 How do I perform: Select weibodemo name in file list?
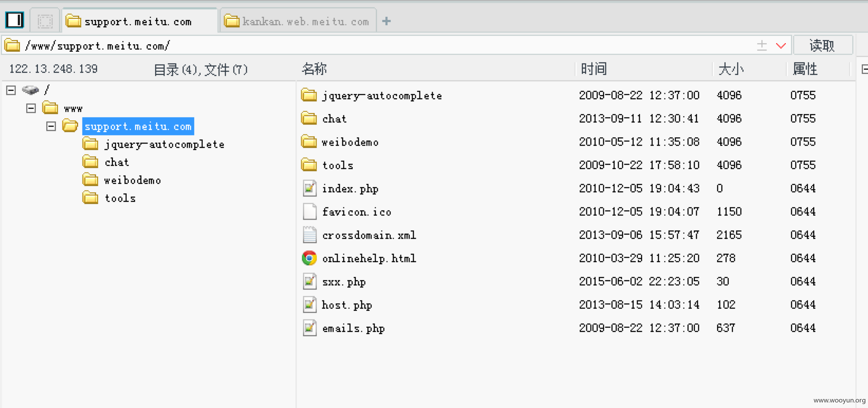coord(350,142)
